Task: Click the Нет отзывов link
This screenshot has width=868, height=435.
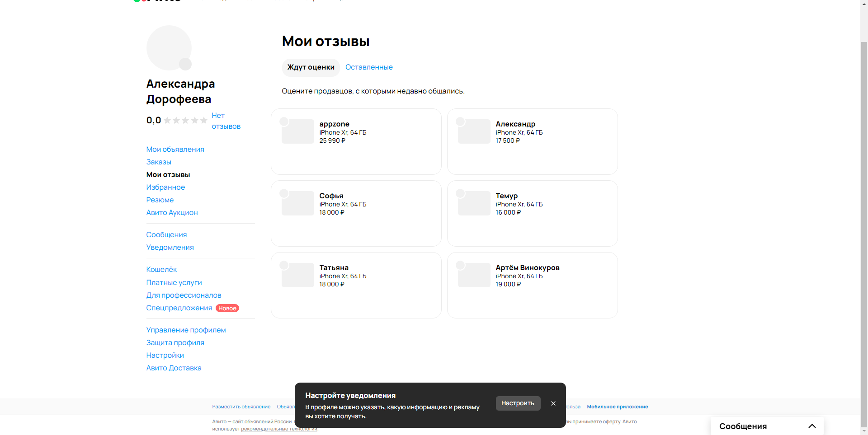Action: (226, 121)
